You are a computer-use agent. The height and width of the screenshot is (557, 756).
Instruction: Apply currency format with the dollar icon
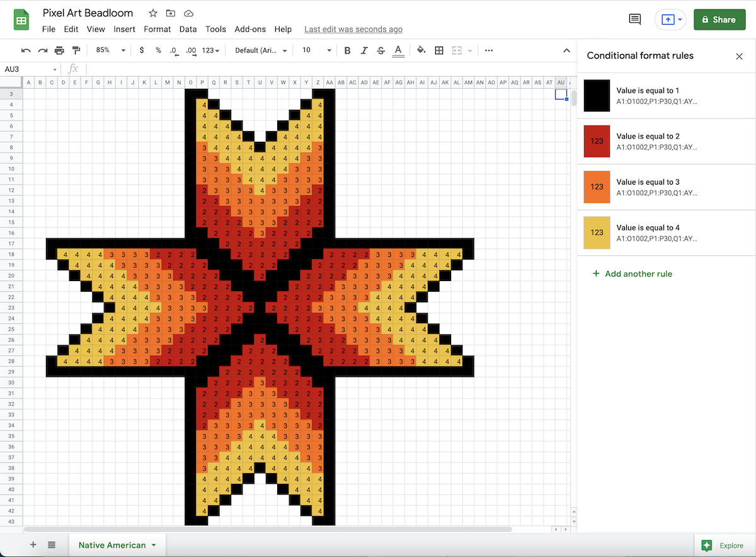click(x=142, y=50)
